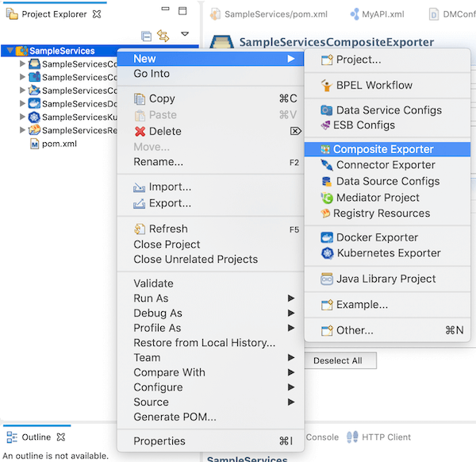Click the pom.xml Maven file icon
The height and width of the screenshot is (462, 476).
(35, 144)
